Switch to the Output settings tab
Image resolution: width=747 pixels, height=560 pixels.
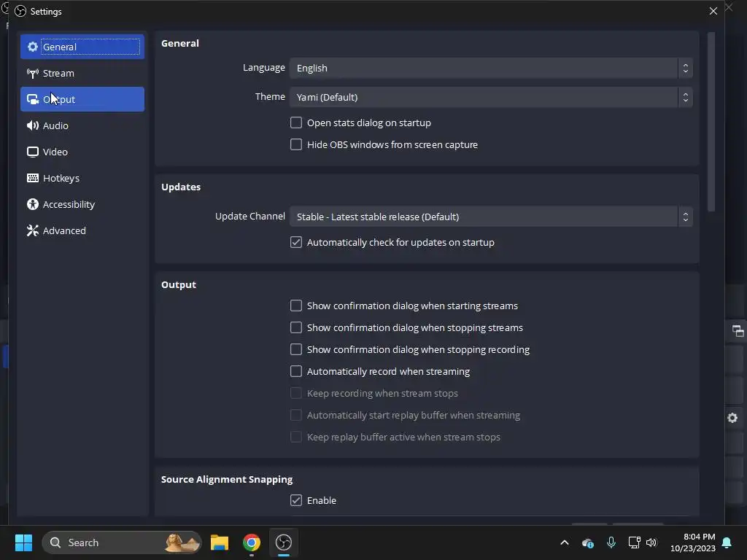click(x=82, y=99)
